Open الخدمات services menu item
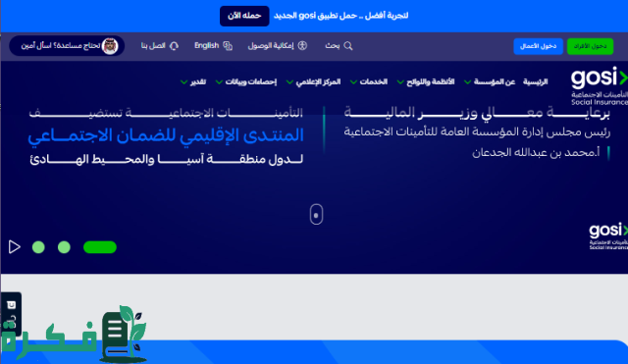This screenshot has height=364, width=628. 373,81
